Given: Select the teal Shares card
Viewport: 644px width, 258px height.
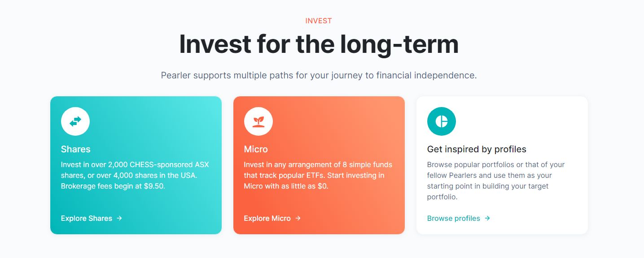Looking at the screenshot, I should [x=136, y=165].
